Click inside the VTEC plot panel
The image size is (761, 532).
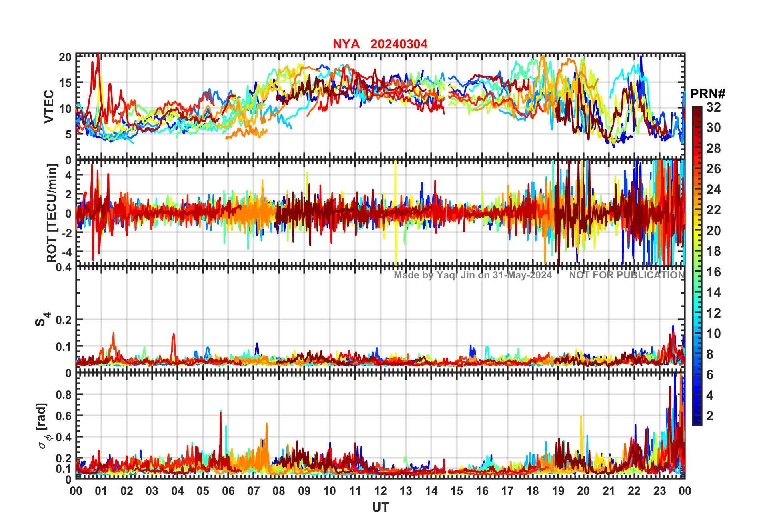pos(380,106)
